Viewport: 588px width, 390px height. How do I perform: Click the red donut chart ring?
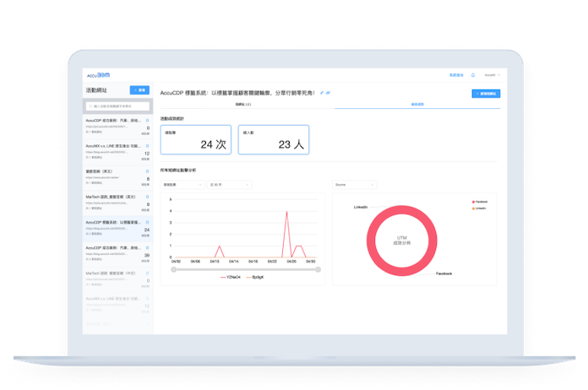(x=371, y=241)
